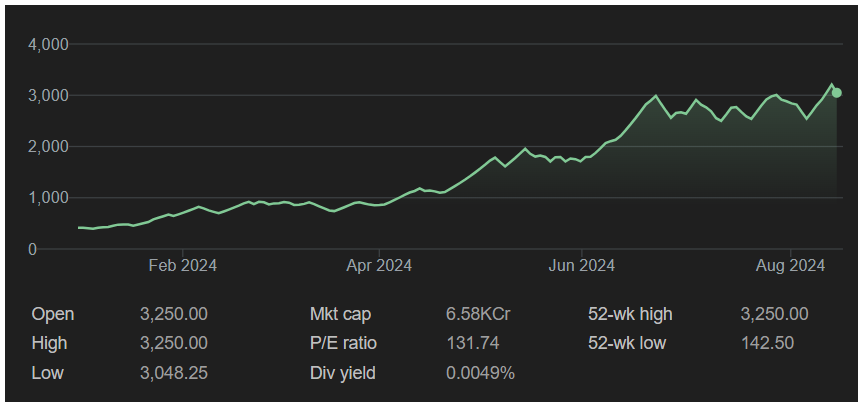Click the 4,000 y-axis label
Viewport: 863px width, 407px height.
click(x=48, y=44)
